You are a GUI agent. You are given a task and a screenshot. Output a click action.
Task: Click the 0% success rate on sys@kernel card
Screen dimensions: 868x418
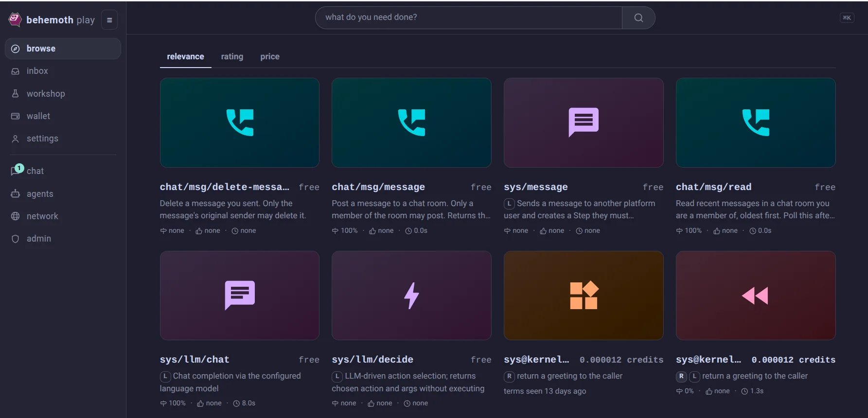coord(685,391)
